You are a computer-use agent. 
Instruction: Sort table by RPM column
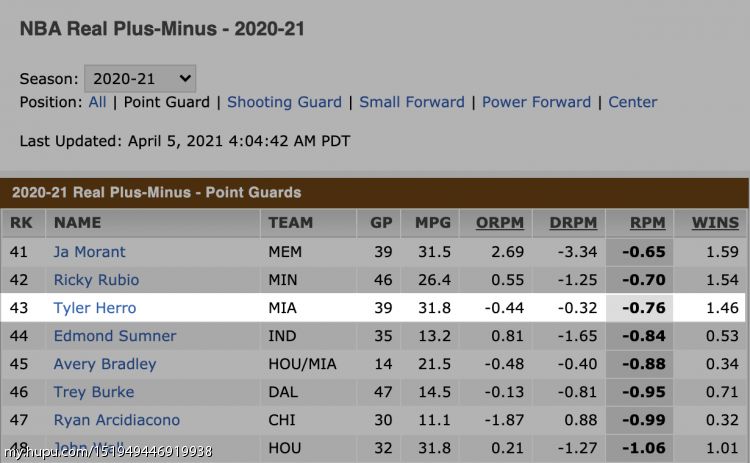click(647, 222)
